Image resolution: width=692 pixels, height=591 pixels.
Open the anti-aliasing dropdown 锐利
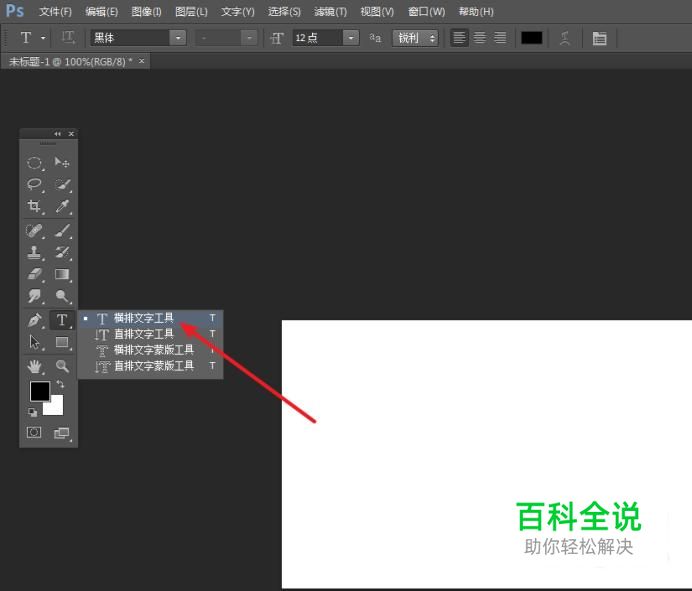[x=415, y=38]
